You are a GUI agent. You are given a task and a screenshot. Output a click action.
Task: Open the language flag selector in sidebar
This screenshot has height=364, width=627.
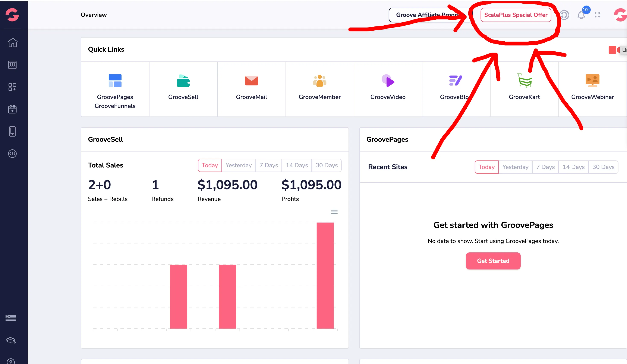click(x=11, y=317)
